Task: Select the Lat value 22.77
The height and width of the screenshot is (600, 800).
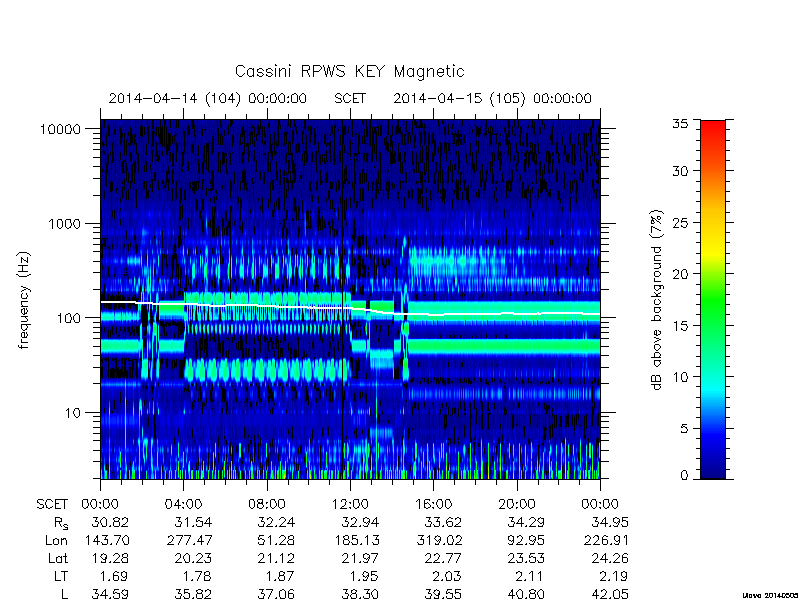Action: tap(443, 559)
